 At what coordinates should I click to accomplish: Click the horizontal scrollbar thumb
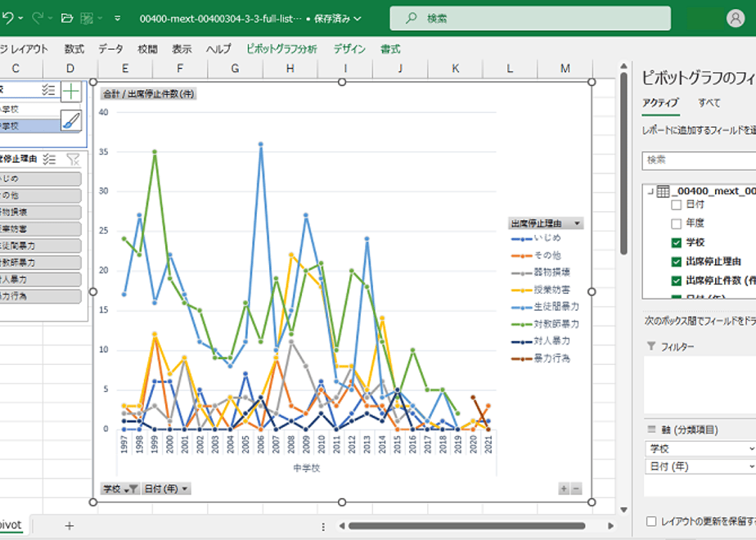[x=466, y=525]
